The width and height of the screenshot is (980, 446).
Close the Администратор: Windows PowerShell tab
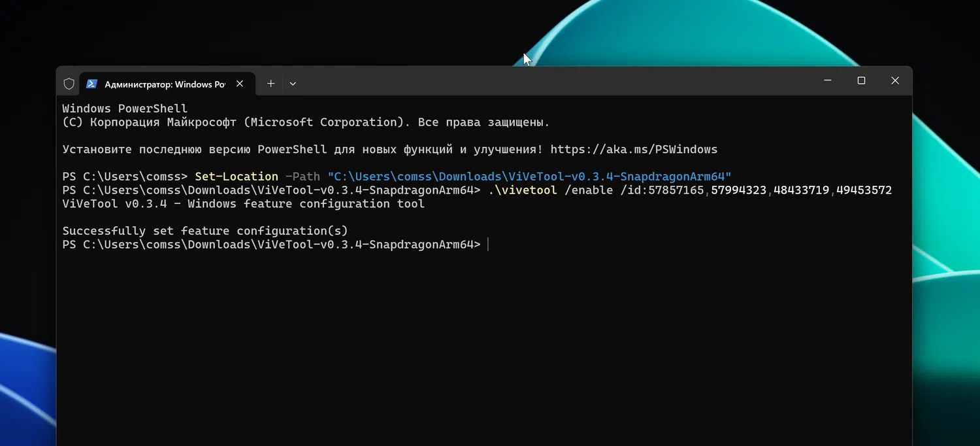(x=240, y=84)
